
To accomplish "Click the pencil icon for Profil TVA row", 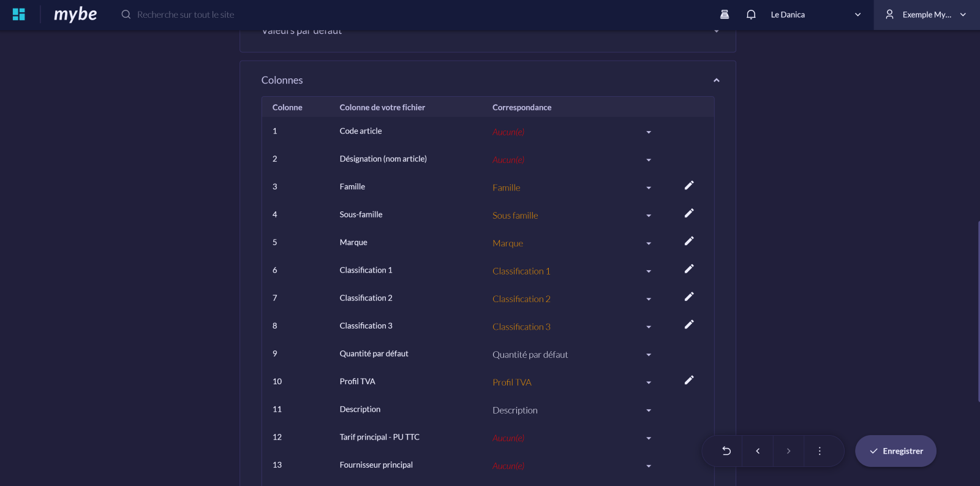I will coord(689,380).
